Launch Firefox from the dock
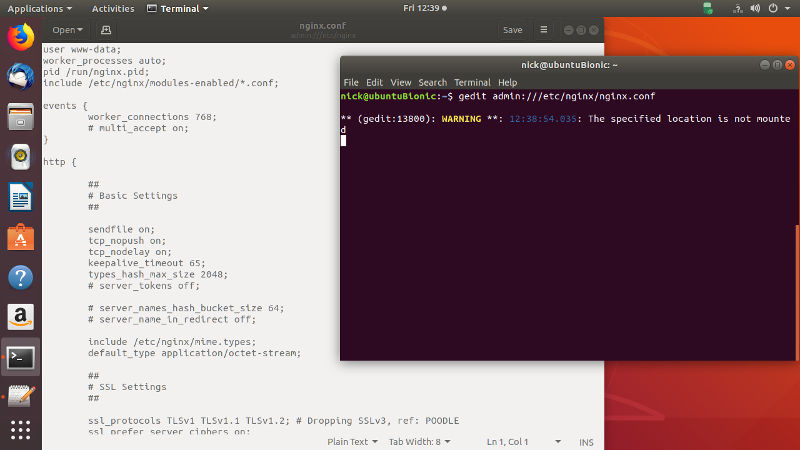This screenshot has height=450, width=800. pos(20,37)
